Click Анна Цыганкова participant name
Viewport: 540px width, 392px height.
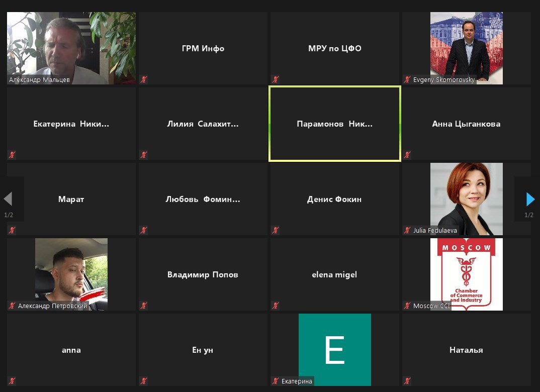pos(466,124)
